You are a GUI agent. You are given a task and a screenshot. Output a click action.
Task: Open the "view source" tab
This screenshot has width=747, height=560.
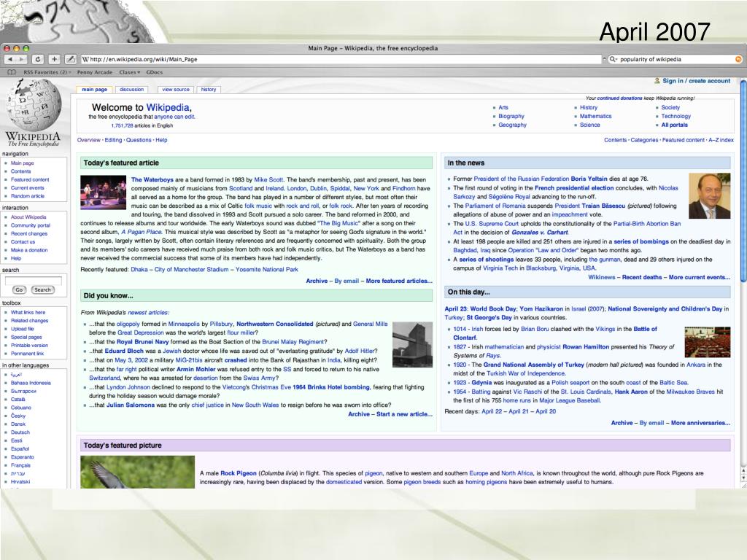click(x=176, y=90)
